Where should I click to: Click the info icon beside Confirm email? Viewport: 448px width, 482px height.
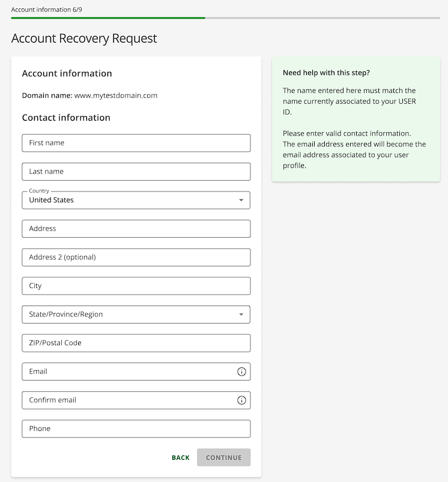[241, 400]
